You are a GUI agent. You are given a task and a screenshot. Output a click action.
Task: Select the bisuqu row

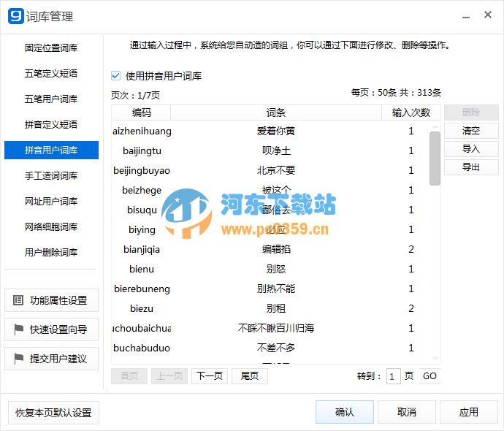click(x=271, y=210)
